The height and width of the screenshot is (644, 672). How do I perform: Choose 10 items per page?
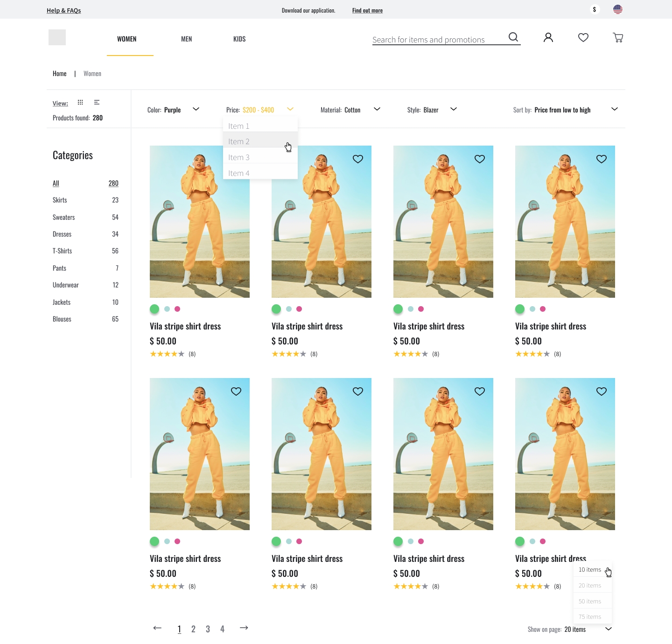point(592,570)
